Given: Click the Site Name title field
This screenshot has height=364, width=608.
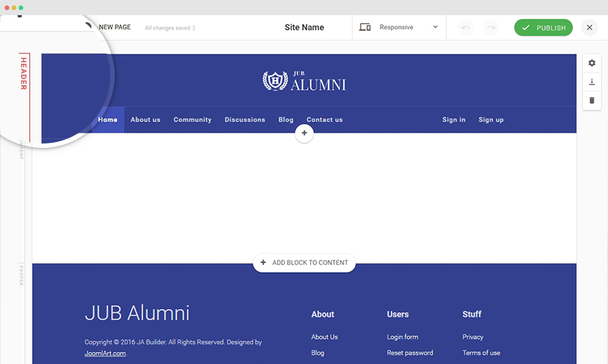Looking at the screenshot, I should click(x=304, y=27).
